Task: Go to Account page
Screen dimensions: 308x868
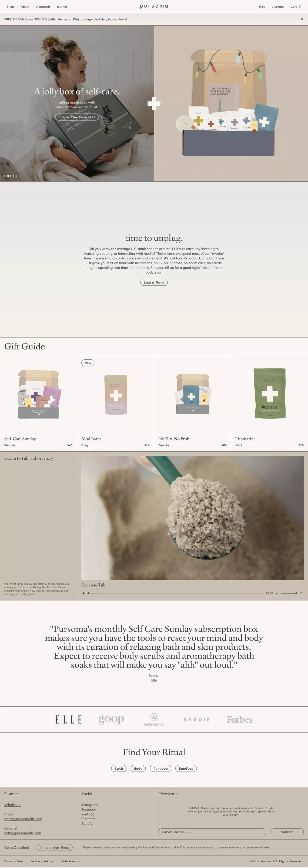Action: tap(278, 7)
